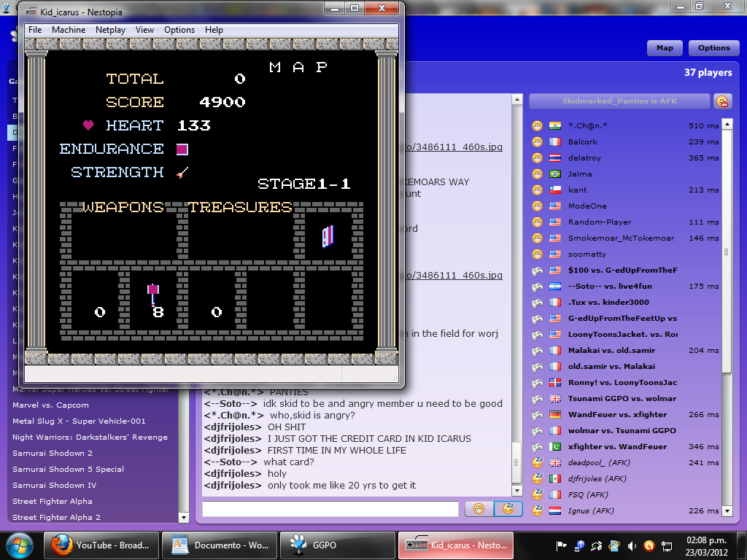Select "Marvel vs. Capcom" in the game list
747x560 pixels.
tap(50, 405)
